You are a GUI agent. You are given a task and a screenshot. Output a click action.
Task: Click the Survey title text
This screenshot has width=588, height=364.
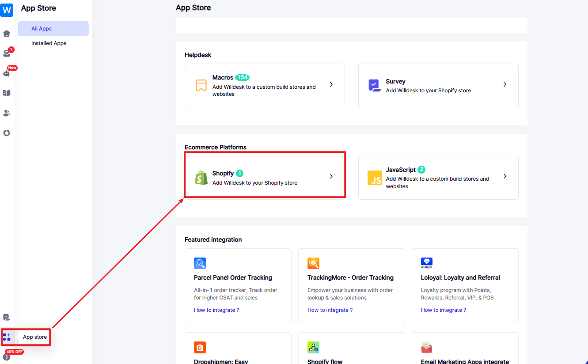(395, 81)
